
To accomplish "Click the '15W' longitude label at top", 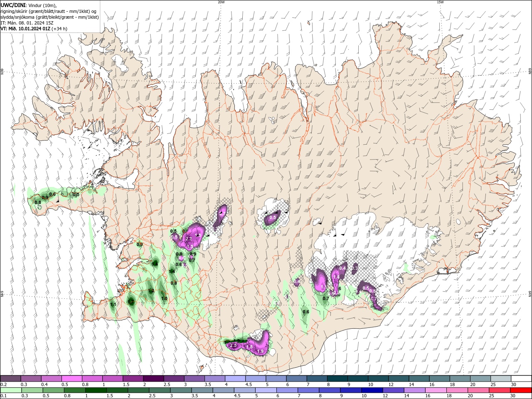I will [440, 2].
